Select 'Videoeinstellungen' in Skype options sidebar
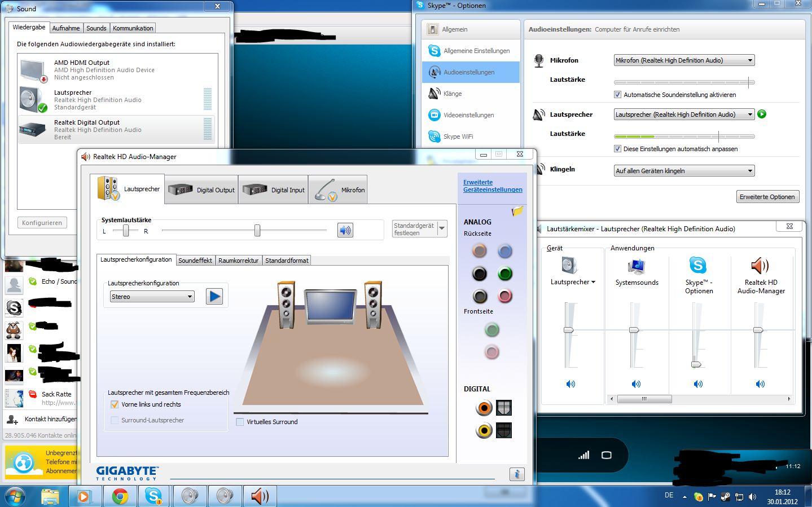This screenshot has height=507, width=812. click(471, 115)
